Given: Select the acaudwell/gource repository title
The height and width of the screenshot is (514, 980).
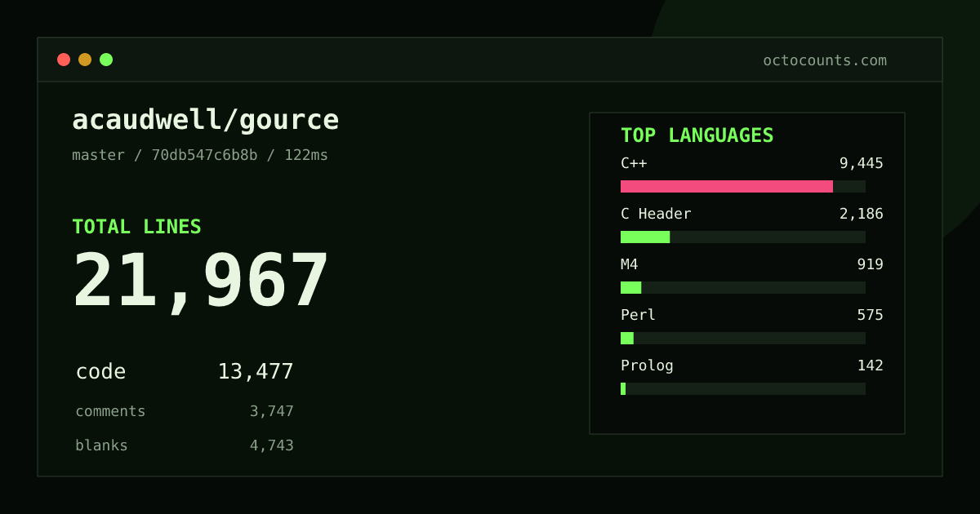Looking at the screenshot, I should point(206,120).
